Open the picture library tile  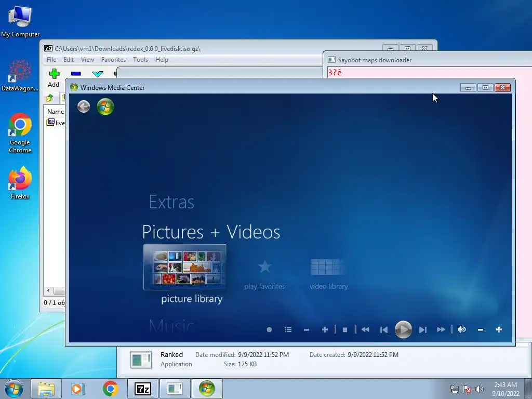tap(184, 267)
